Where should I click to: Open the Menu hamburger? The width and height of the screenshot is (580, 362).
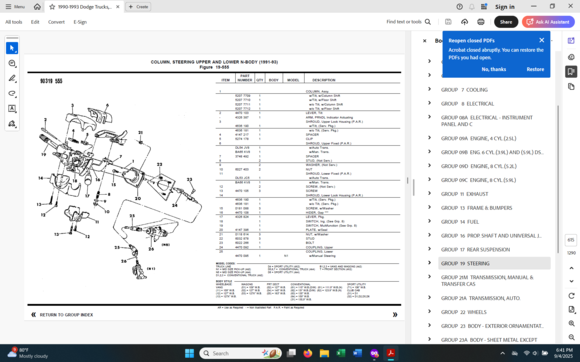click(x=15, y=7)
